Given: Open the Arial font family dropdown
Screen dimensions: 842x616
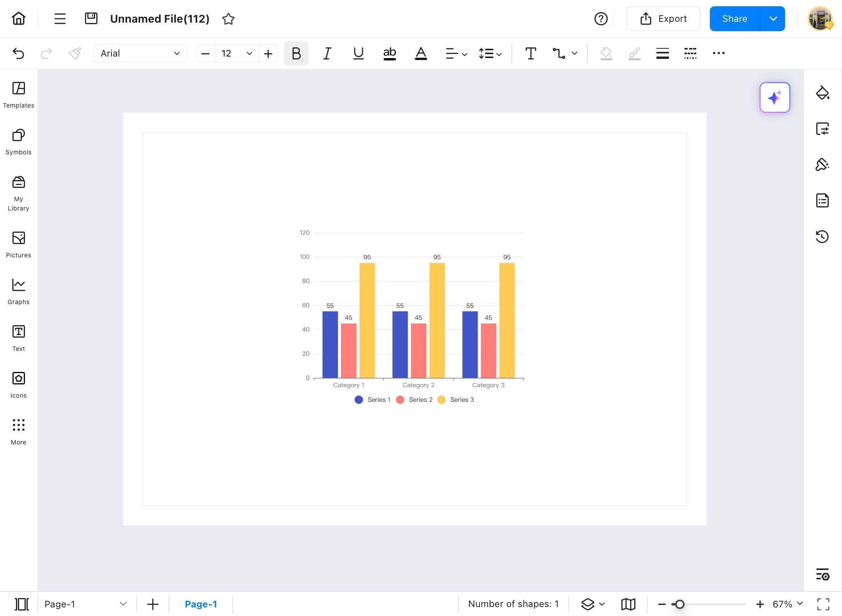Looking at the screenshot, I should pyautogui.click(x=140, y=53).
